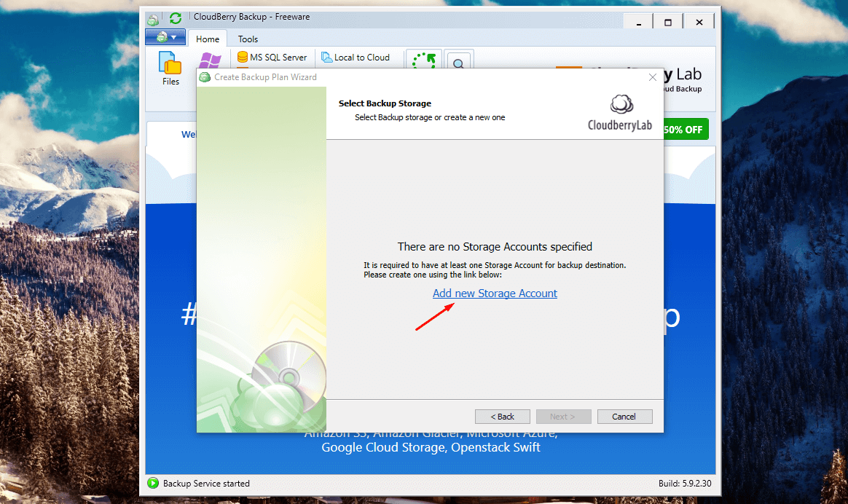Select the MS SQL Server backup option
Image resolution: width=848 pixels, height=504 pixels.
point(272,58)
